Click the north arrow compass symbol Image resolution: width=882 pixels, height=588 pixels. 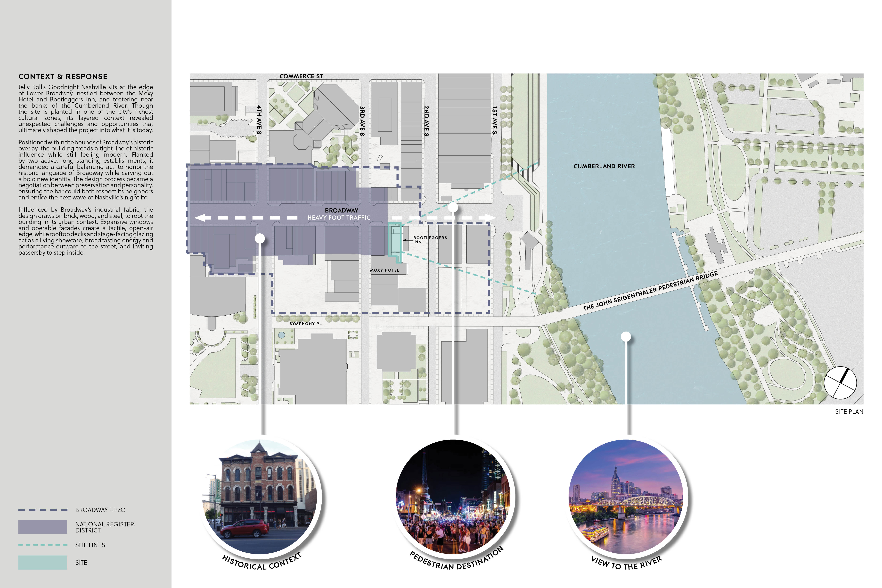840,383
